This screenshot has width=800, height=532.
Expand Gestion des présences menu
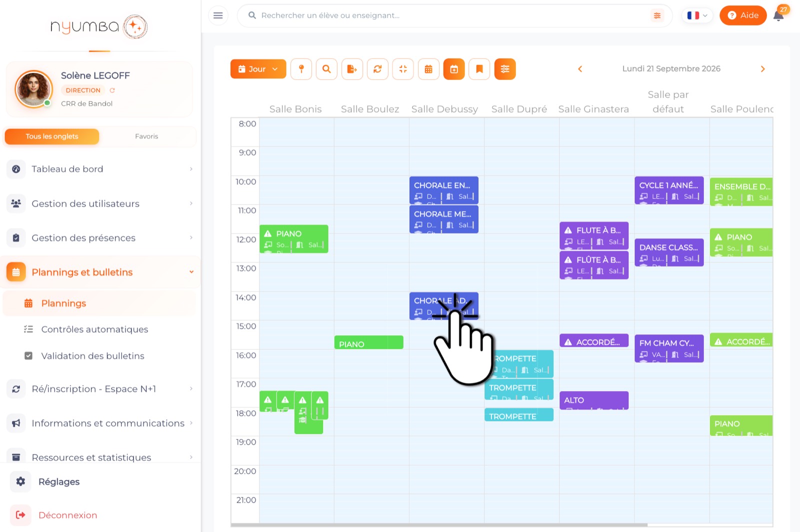click(x=100, y=238)
